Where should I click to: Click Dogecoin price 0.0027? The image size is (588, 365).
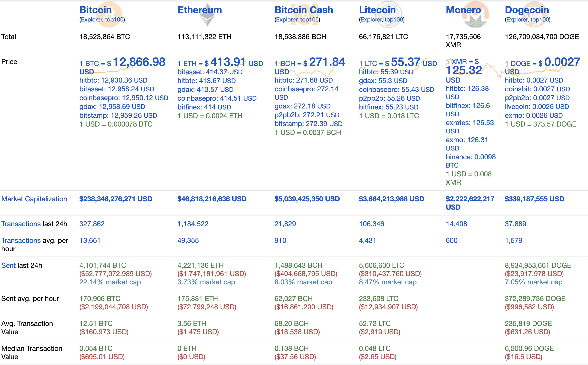pos(562,62)
